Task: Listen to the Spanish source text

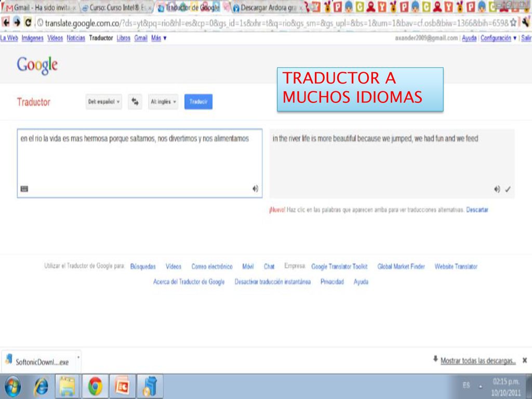Action: [255, 189]
